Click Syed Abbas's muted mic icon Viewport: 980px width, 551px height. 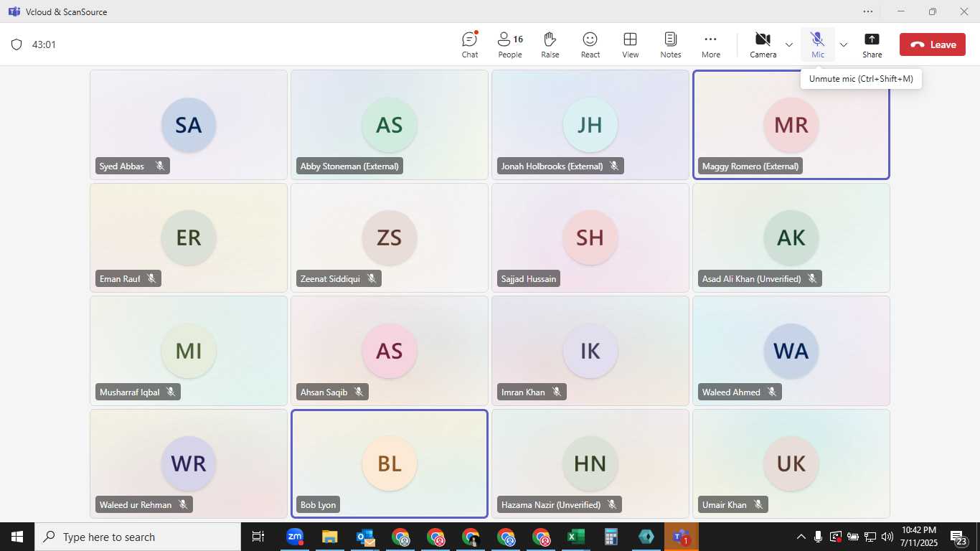click(x=160, y=166)
